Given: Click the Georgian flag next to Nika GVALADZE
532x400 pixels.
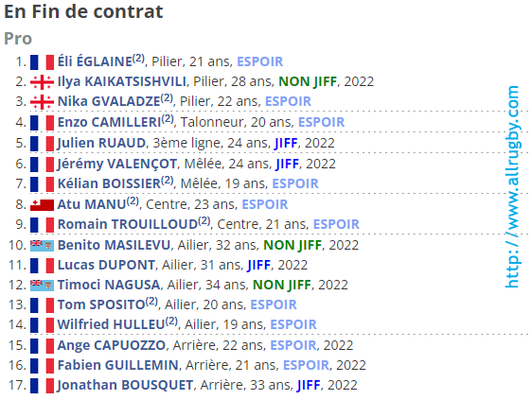Looking at the screenshot, I should 42,102.
